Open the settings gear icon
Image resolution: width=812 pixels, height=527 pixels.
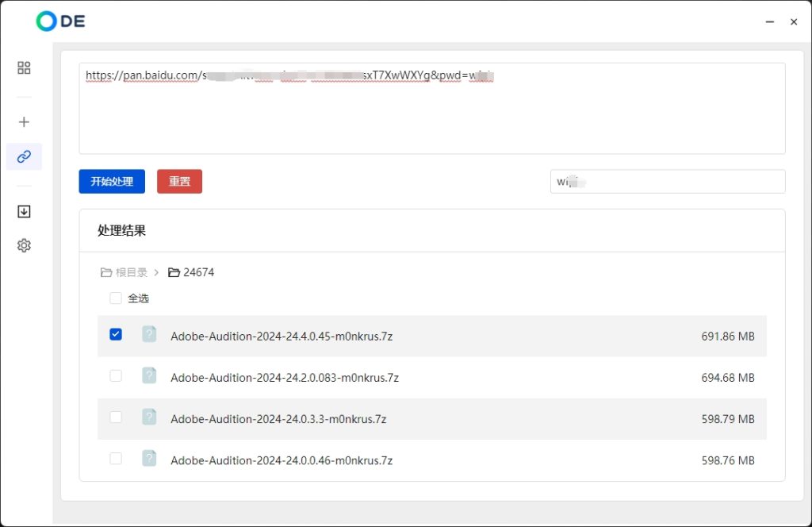tap(24, 245)
